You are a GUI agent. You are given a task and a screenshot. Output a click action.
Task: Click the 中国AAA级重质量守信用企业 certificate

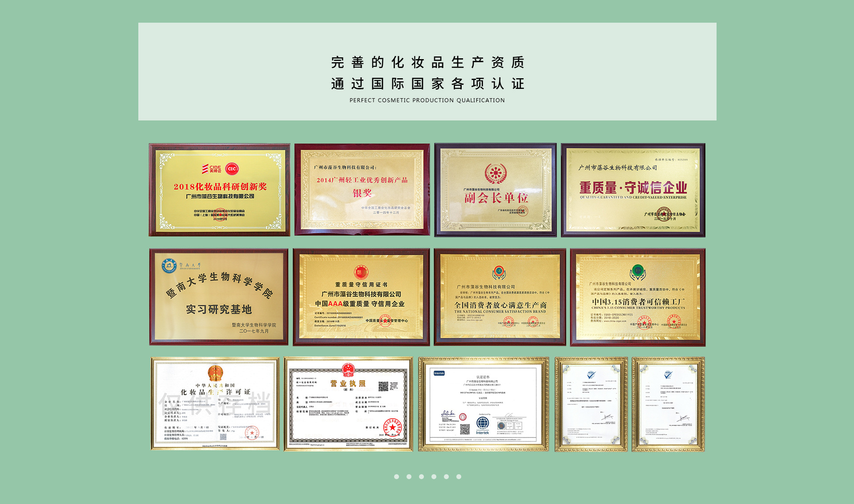[361, 297]
